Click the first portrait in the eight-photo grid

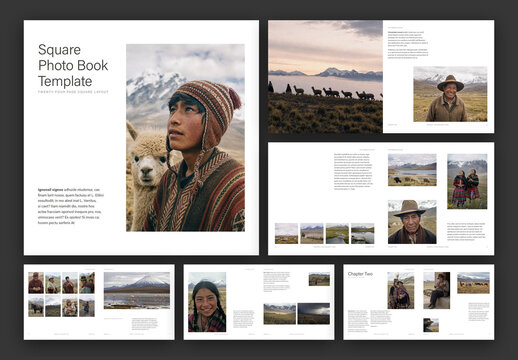(36, 283)
